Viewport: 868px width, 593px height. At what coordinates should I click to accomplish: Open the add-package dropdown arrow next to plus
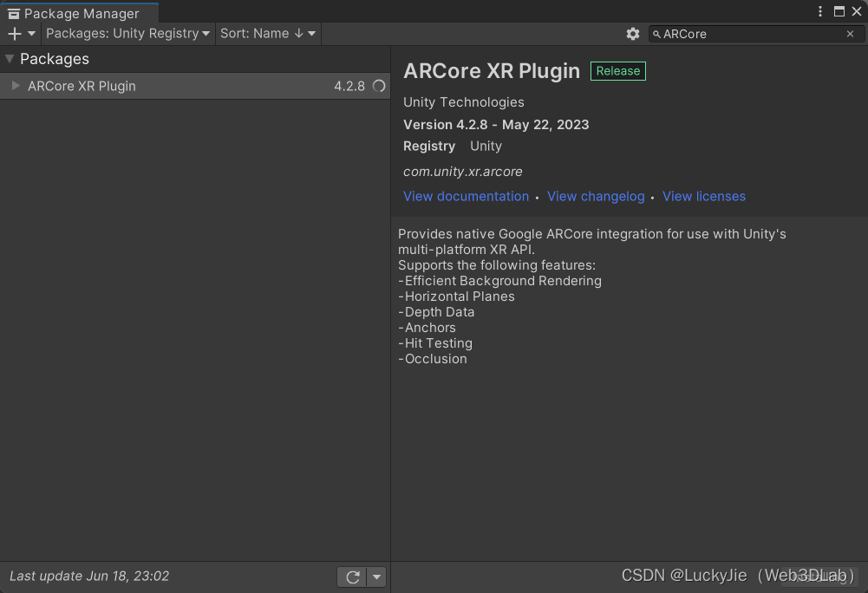31,34
